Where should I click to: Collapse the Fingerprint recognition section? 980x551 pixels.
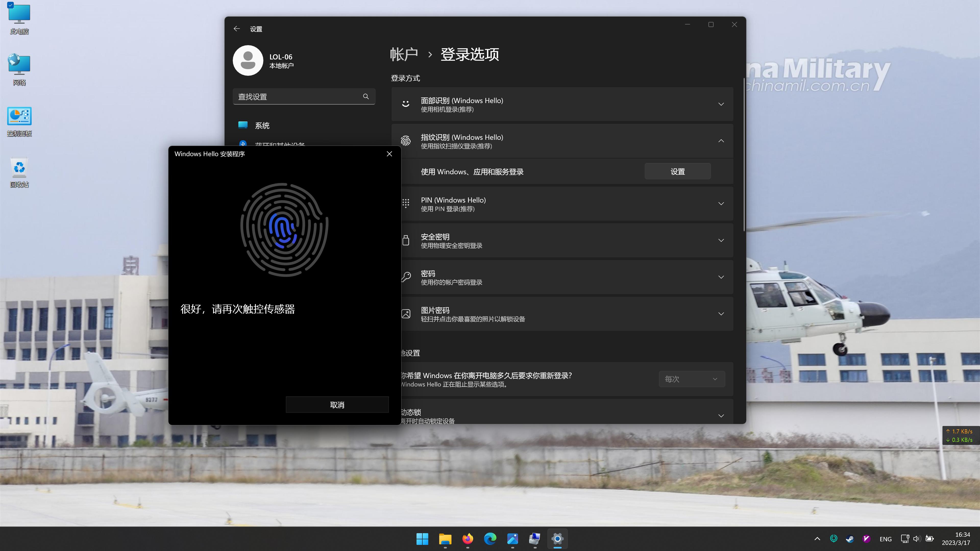pos(720,141)
